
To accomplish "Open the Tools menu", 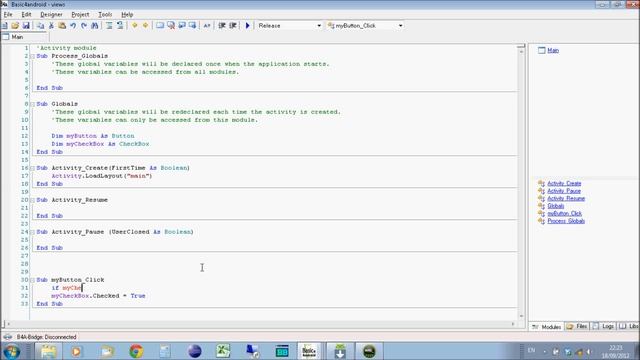I will [x=105, y=14].
